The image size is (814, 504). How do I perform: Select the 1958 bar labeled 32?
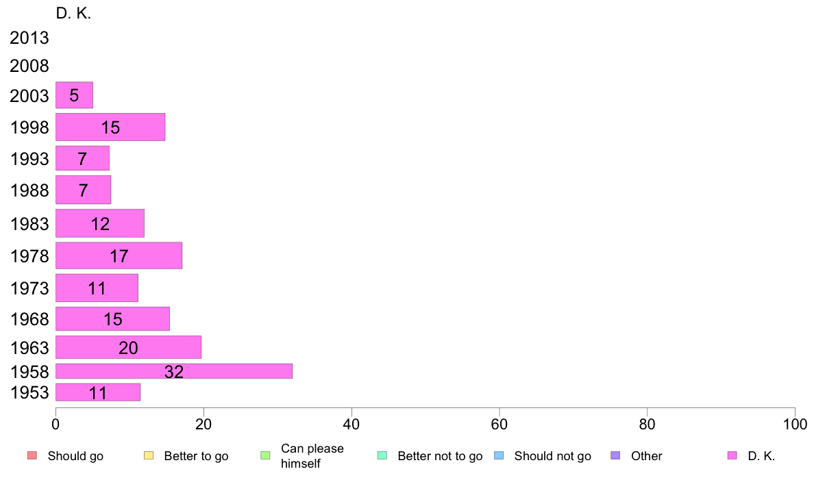(x=174, y=371)
